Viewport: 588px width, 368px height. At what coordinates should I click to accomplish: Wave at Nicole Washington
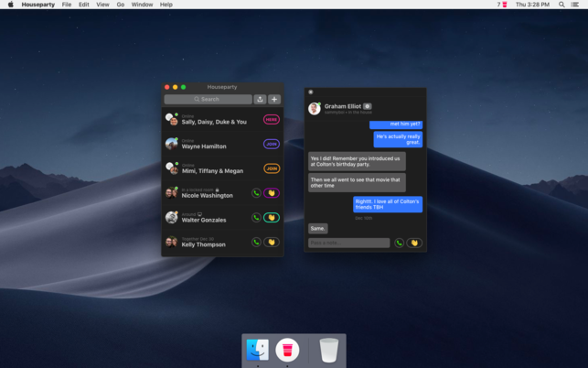pyautogui.click(x=272, y=193)
